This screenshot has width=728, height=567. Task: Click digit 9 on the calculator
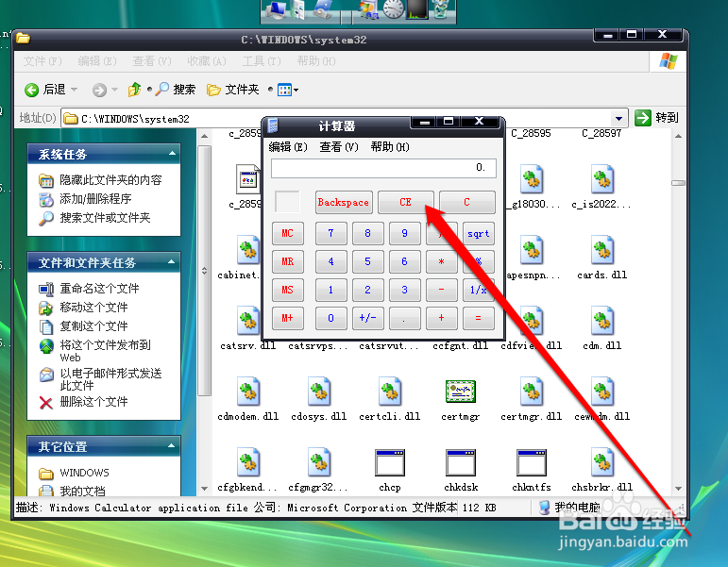[404, 233]
